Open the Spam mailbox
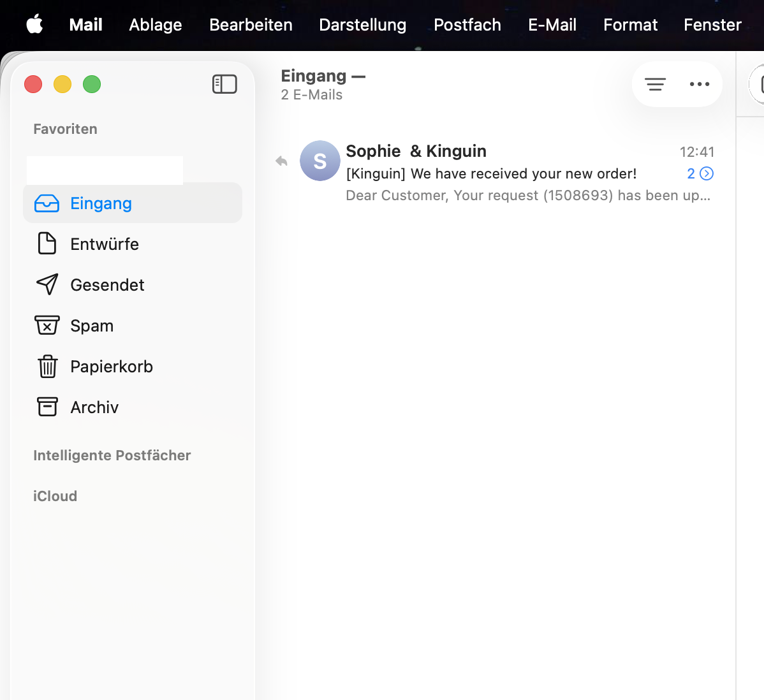The image size is (764, 700). click(x=133, y=325)
